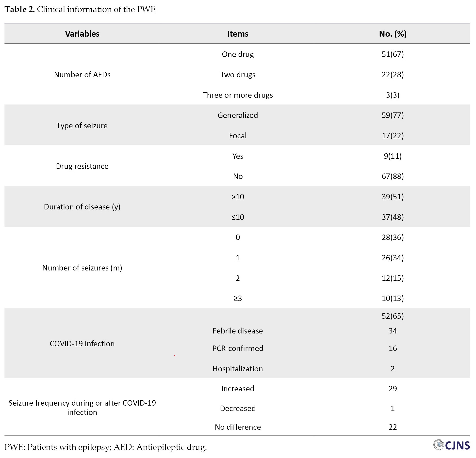
Task: Select the Hospitalization item cell
Action: 238,369
